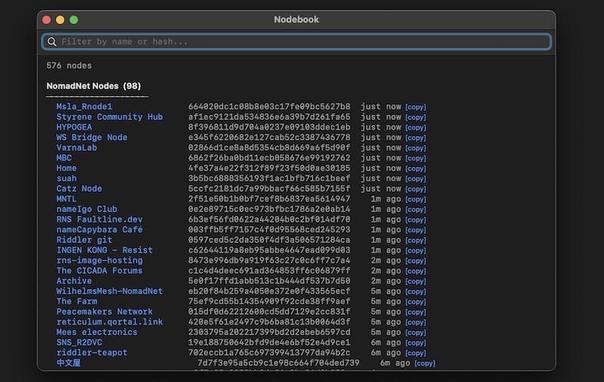
Task: Copy hash for Catz Node
Action: click(416, 189)
